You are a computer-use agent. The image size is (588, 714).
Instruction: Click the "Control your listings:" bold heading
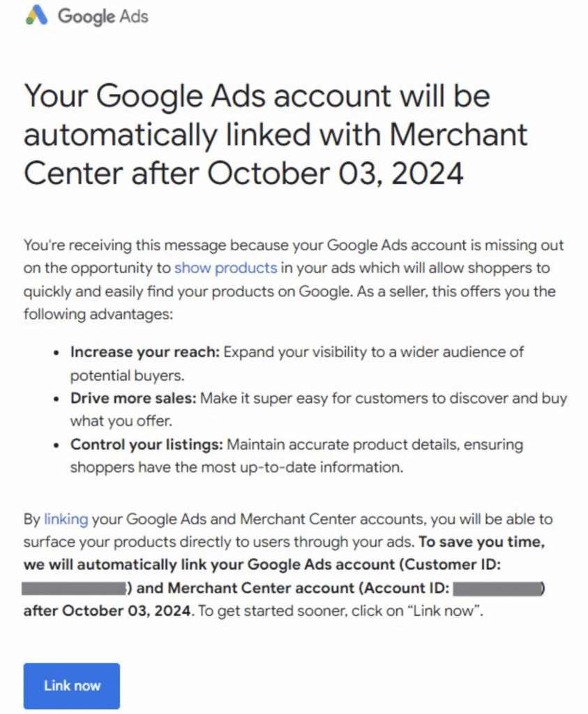pyautogui.click(x=146, y=444)
